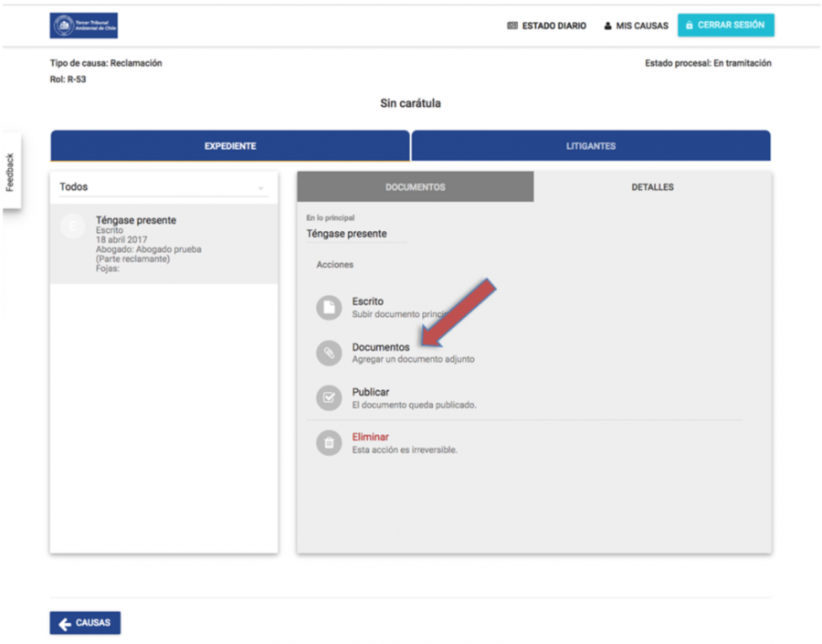The height and width of the screenshot is (644, 822).
Task: Open the Todos filter dropdown
Action: (x=163, y=187)
